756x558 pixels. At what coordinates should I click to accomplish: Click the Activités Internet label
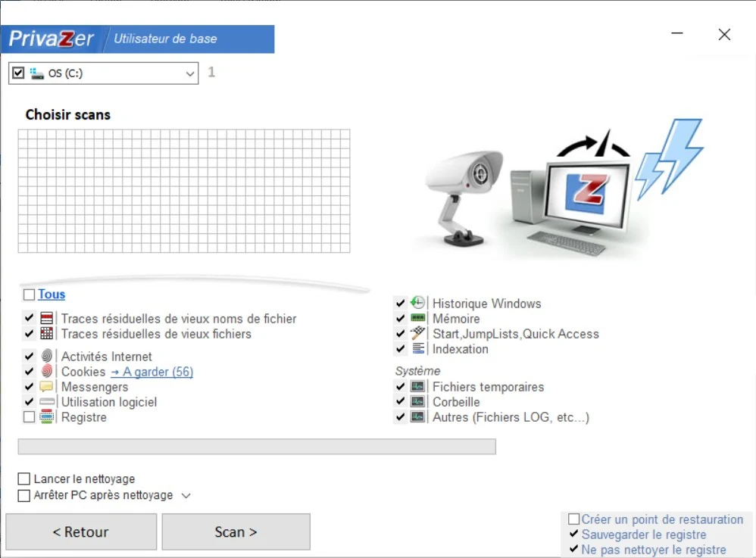(107, 356)
